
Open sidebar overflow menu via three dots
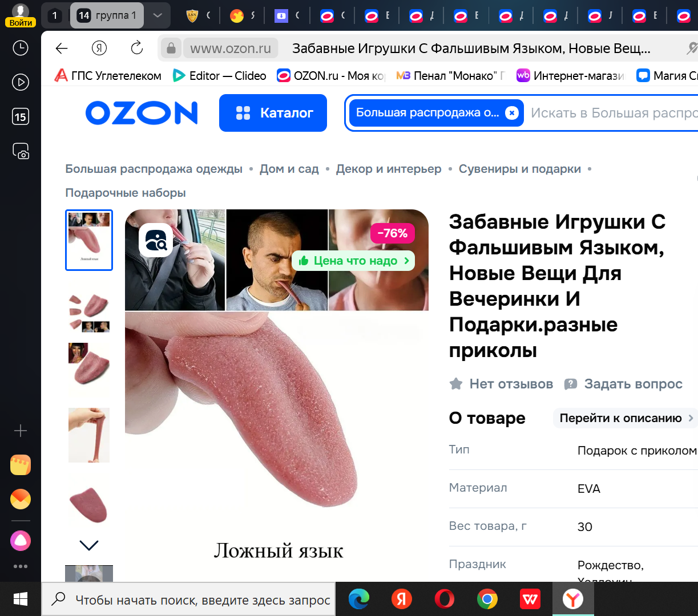click(x=20, y=566)
